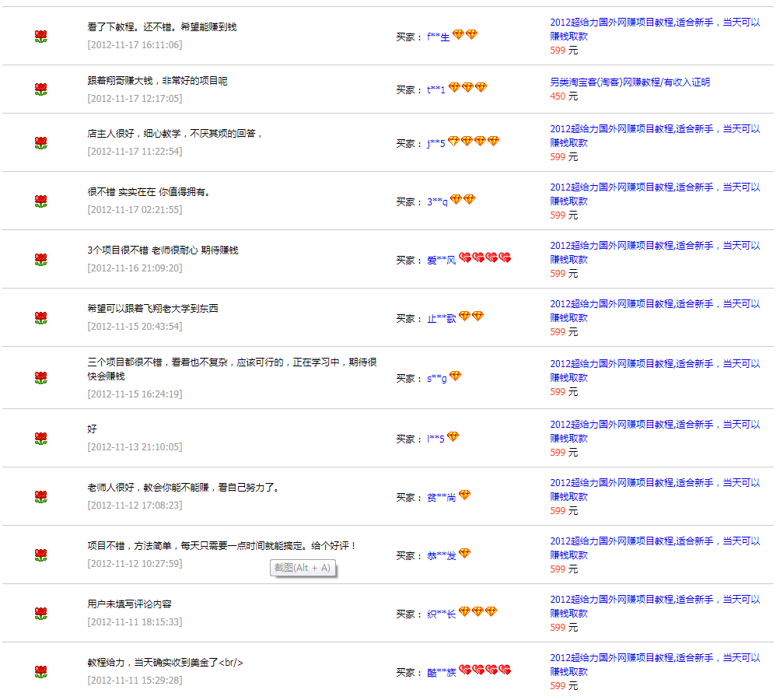
Task: Click the diamond icon next to buyer 恭**发
Action: (464, 554)
